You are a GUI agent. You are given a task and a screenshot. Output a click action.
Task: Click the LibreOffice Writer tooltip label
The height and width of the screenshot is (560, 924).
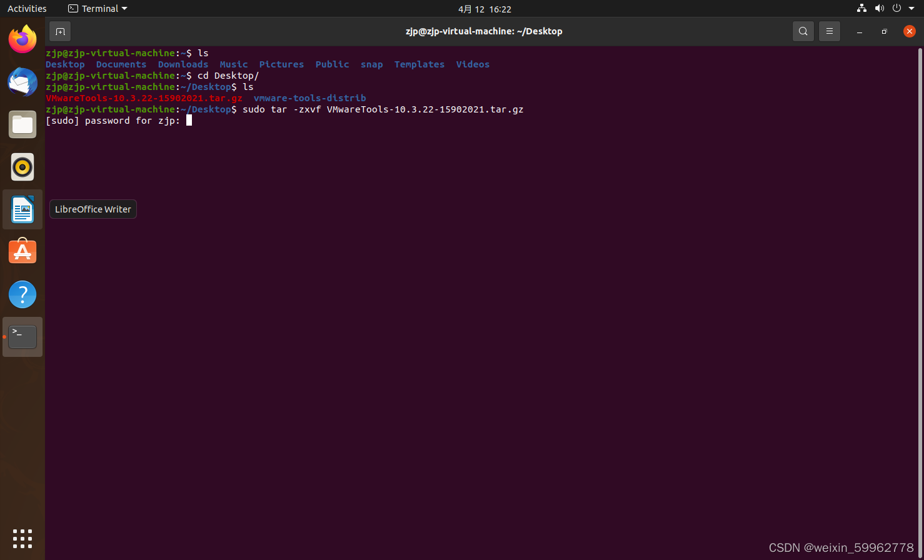(x=93, y=209)
